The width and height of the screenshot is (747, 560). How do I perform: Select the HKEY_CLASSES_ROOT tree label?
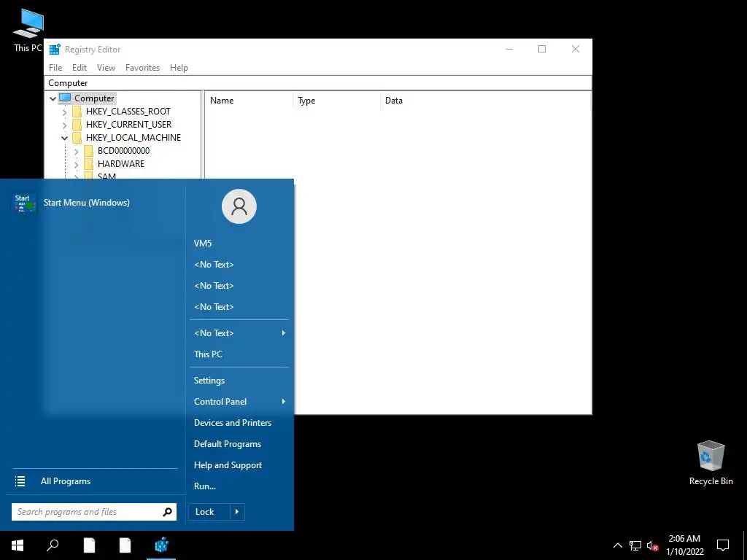coord(128,112)
